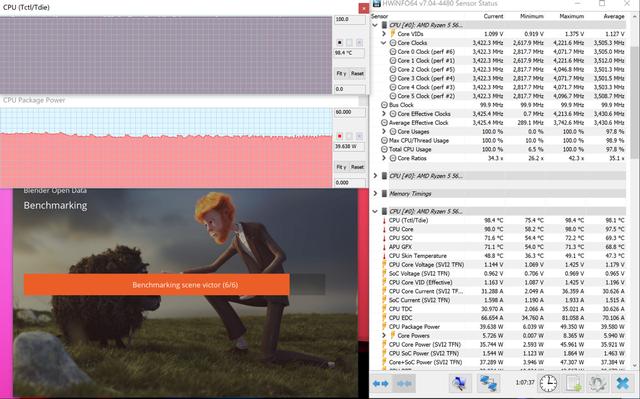Click black graph color swatch for CPU temperature
640x399 pixels.
point(340,42)
